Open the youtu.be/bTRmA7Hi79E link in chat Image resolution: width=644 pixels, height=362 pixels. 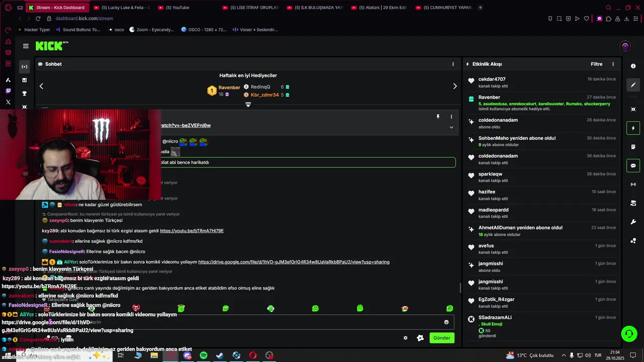point(192,231)
